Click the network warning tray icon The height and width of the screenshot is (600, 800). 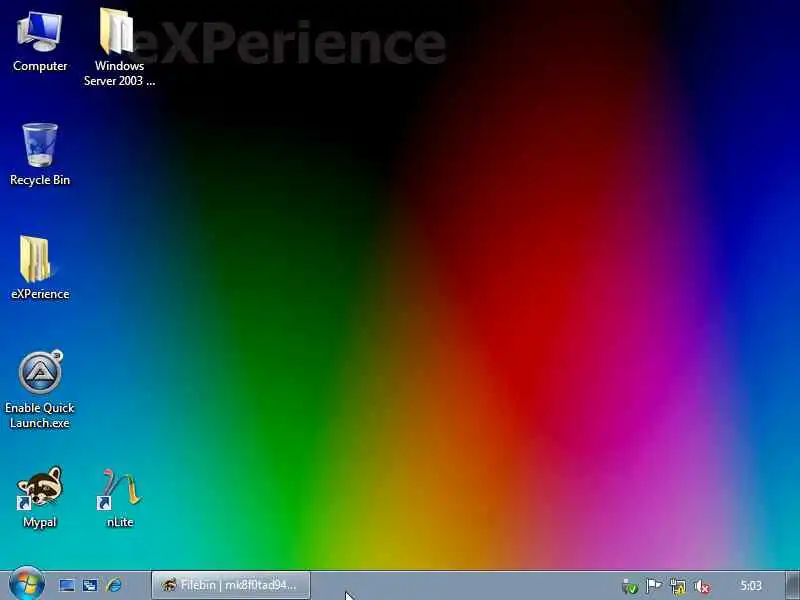tap(678, 586)
